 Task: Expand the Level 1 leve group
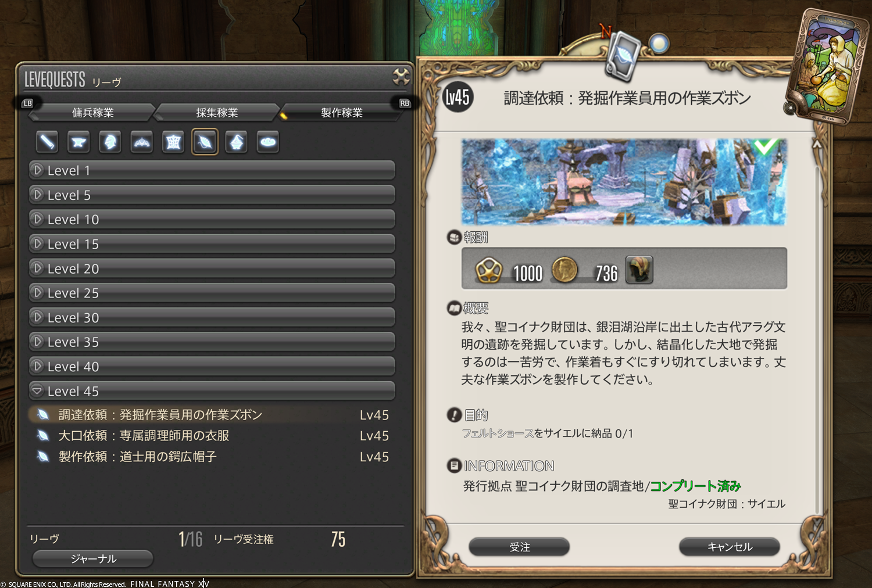point(212,170)
